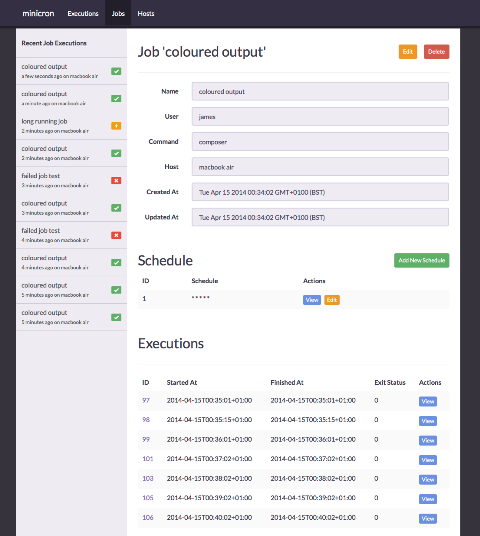
Task: Open the 'long running job' recent execution entry
Action: 71,126
